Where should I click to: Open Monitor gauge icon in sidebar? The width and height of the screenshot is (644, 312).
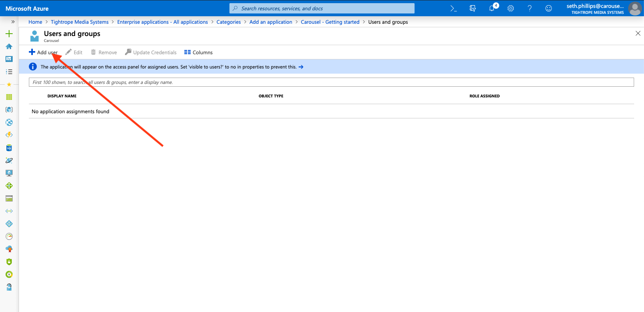point(9,236)
